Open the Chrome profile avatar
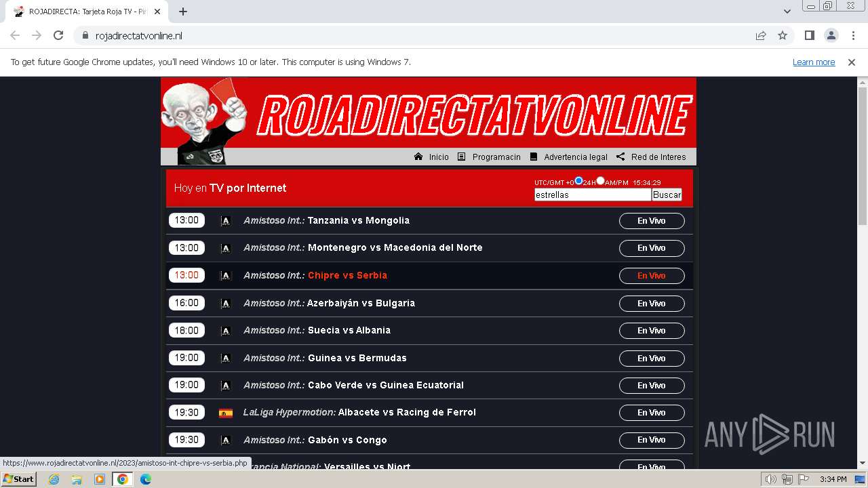 coord(831,35)
